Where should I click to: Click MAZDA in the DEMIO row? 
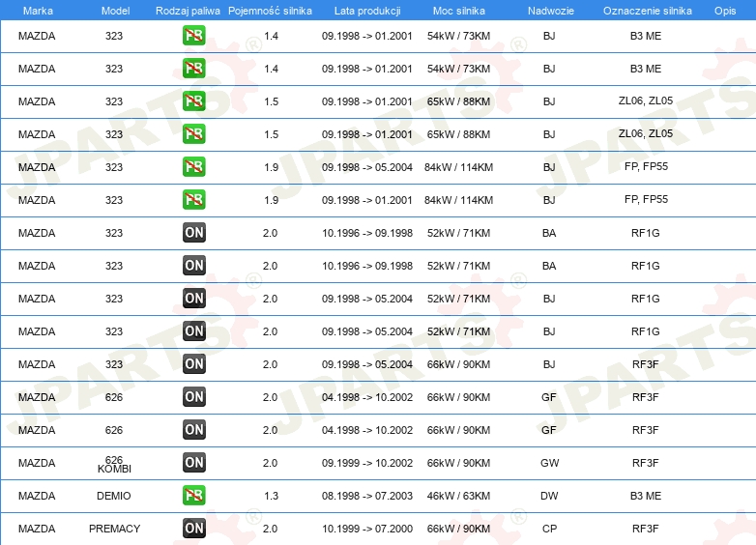click(37, 496)
